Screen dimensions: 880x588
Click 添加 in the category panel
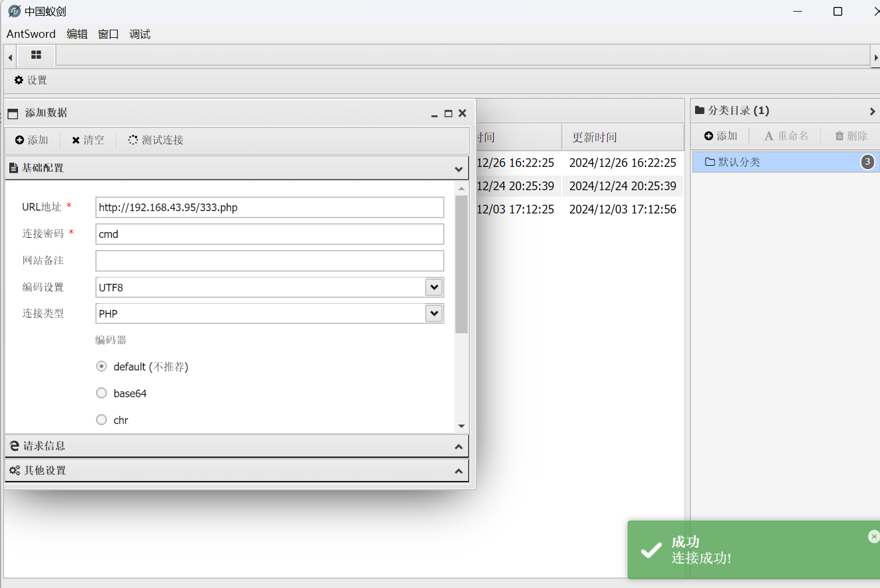(x=721, y=136)
